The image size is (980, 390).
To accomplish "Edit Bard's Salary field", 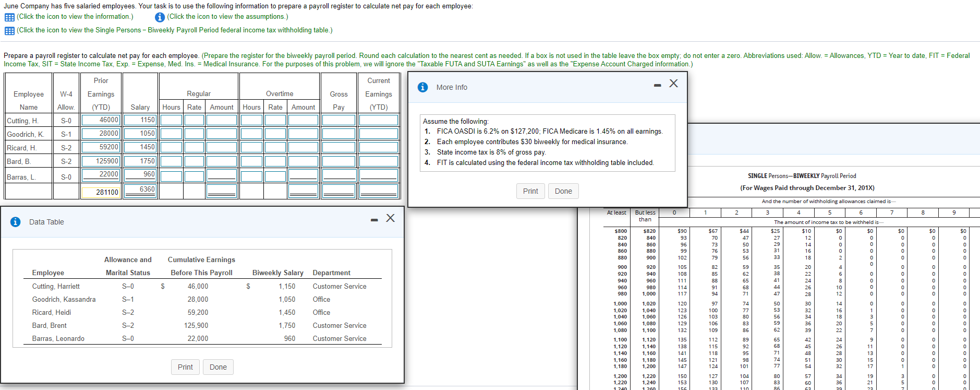I will click(x=140, y=161).
